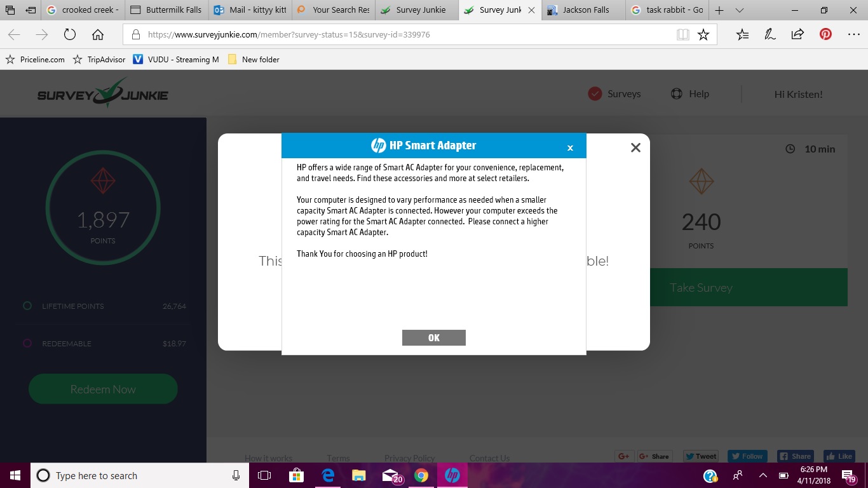Screen dimensions: 868x488
Task: Switch to the Your Search Res tab
Action: 333,10
